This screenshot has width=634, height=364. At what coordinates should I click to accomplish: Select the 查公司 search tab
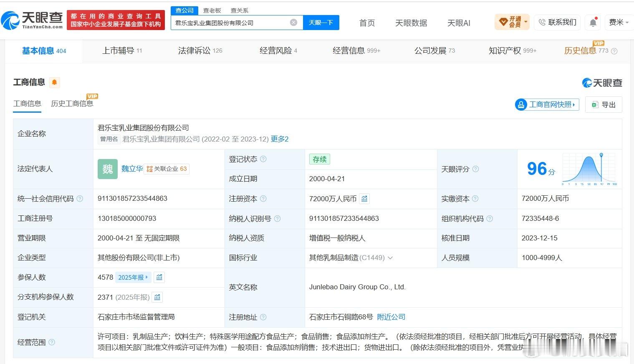[x=184, y=10]
